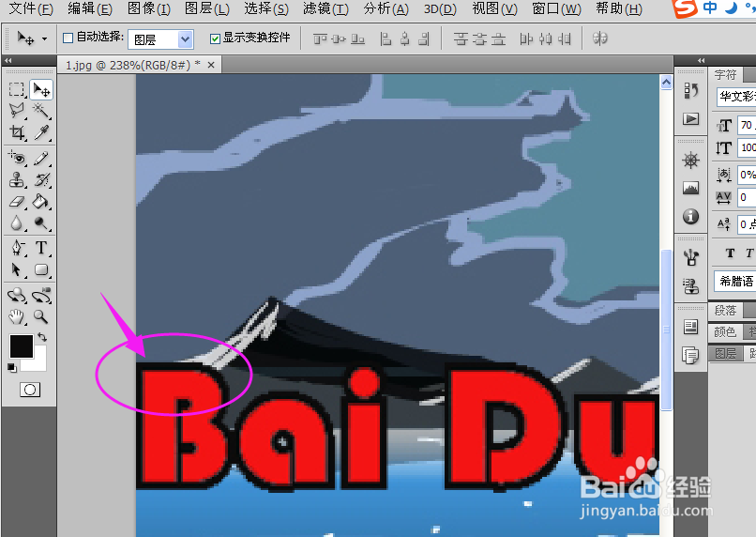
Task: Open the 图像(I) menu
Action: (149, 8)
